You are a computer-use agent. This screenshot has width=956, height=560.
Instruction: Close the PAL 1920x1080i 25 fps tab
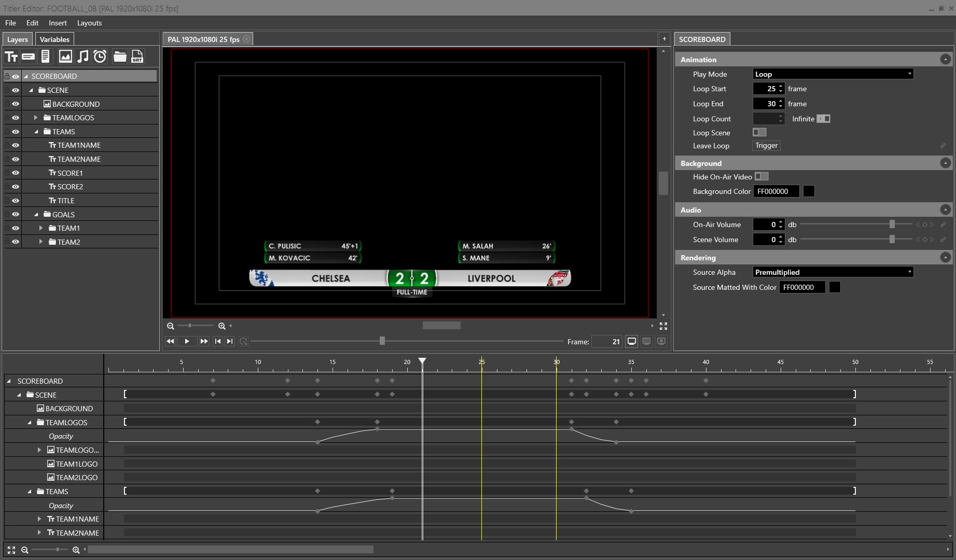(246, 39)
